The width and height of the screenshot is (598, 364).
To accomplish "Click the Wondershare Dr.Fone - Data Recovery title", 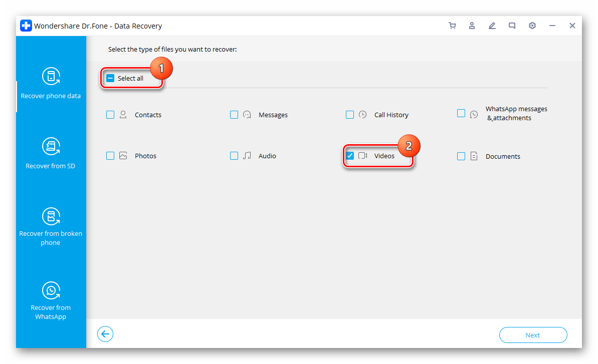I will click(x=98, y=26).
